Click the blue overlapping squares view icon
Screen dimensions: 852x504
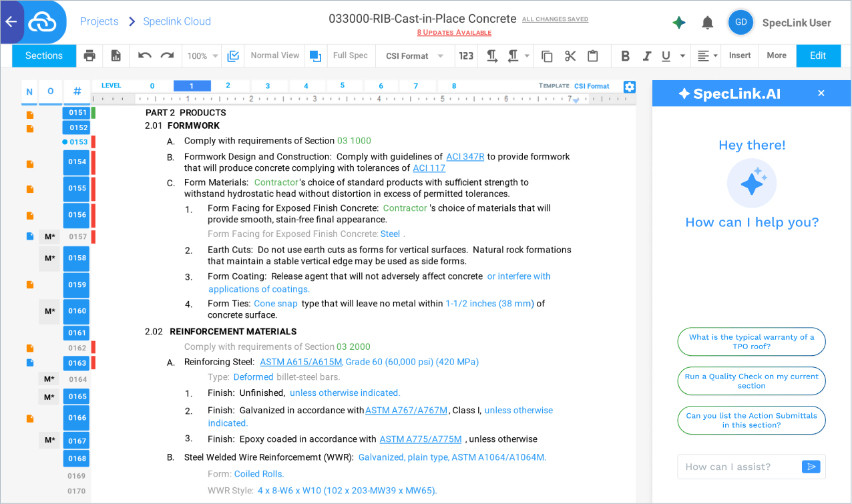point(315,56)
